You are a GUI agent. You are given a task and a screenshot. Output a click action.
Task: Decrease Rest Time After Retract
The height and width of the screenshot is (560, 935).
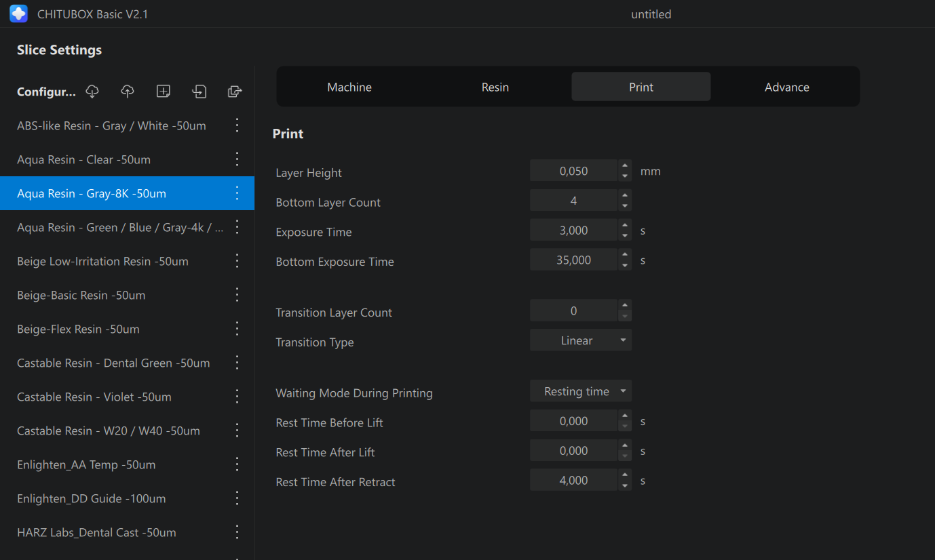pyautogui.click(x=625, y=485)
